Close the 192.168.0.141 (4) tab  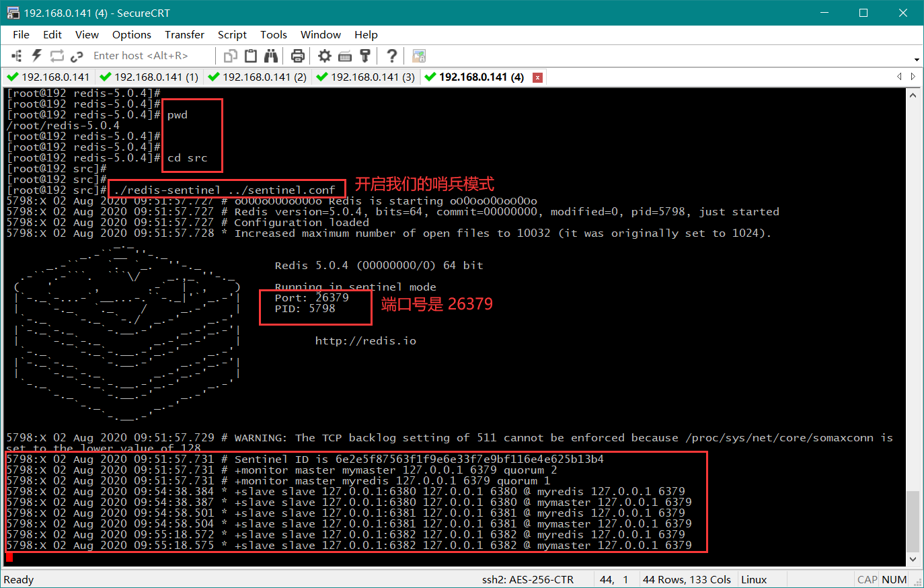[537, 77]
